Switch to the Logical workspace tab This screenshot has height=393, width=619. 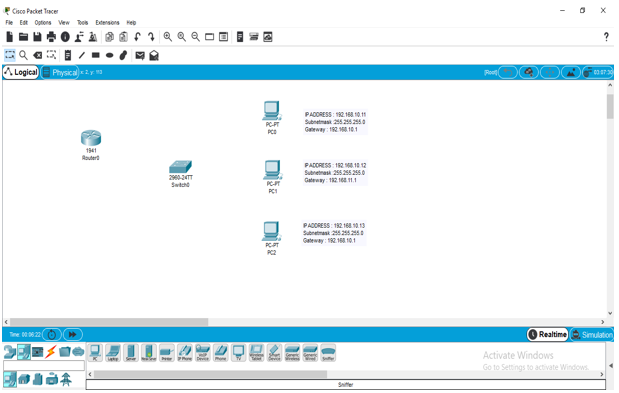coord(21,72)
